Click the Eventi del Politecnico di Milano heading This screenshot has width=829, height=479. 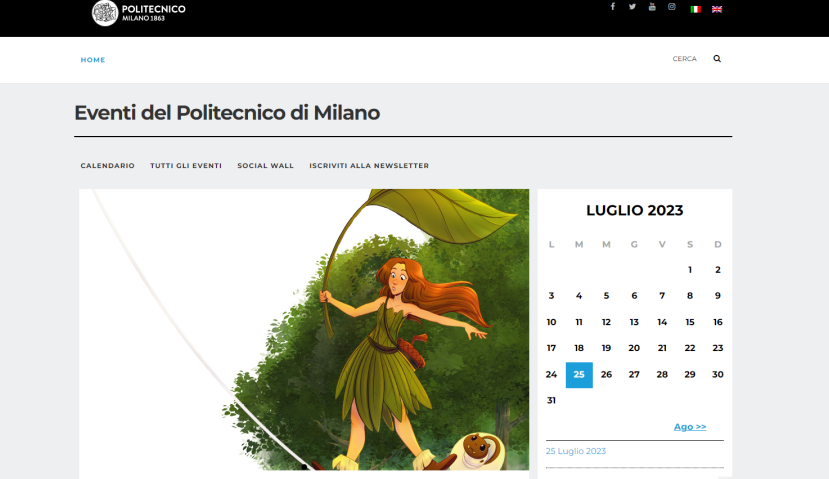point(227,113)
